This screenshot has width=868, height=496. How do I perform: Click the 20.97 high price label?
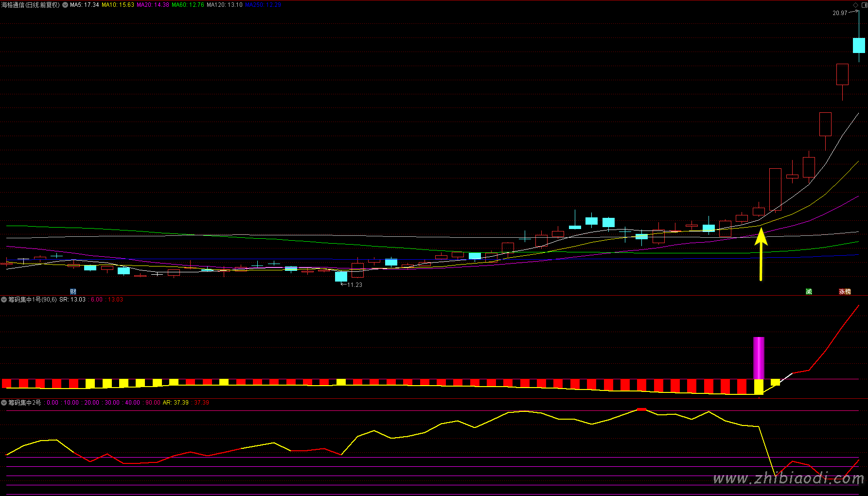click(x=840, y=13)
